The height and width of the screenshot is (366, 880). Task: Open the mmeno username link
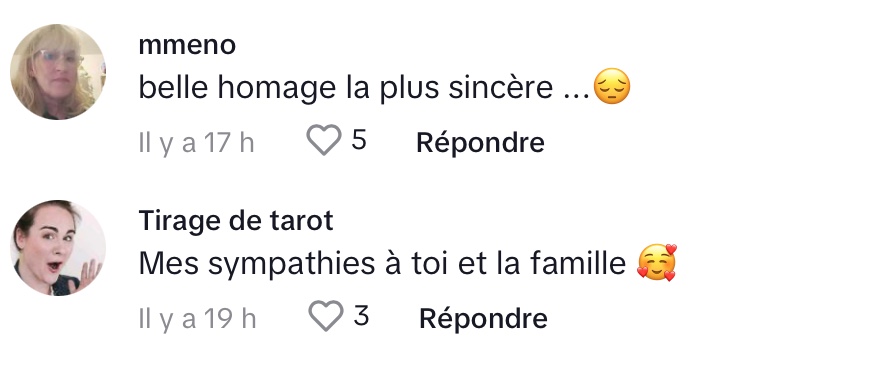187,46
